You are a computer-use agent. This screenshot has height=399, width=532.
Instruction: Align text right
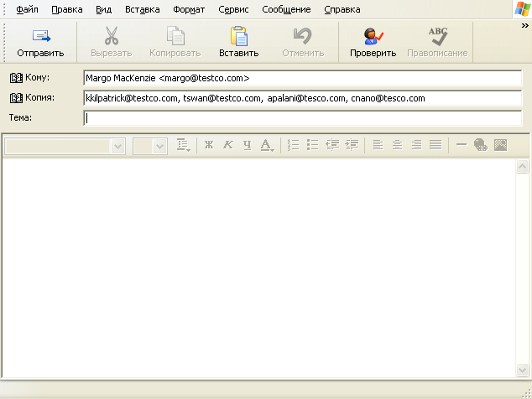(417, 145)
